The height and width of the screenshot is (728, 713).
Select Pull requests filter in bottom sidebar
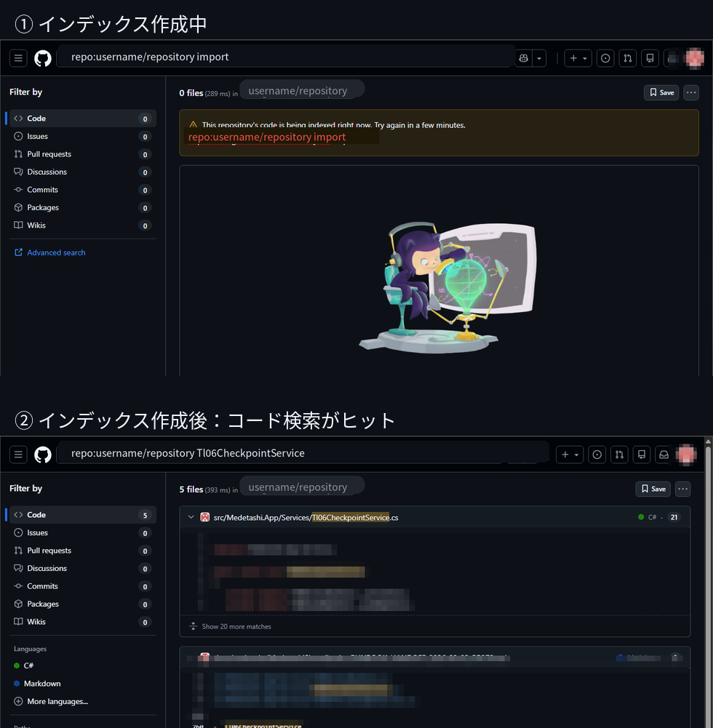[x=83, y=551]
